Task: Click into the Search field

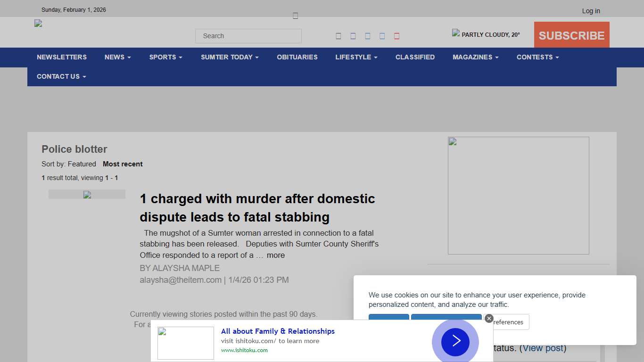Action: (x=248, y=36)
